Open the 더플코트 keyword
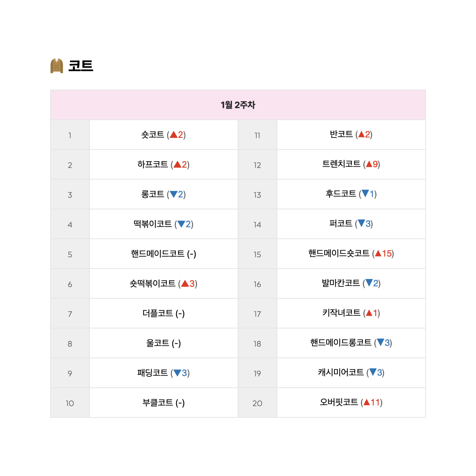This screenshot has width=476, height=476. (157, 313)
